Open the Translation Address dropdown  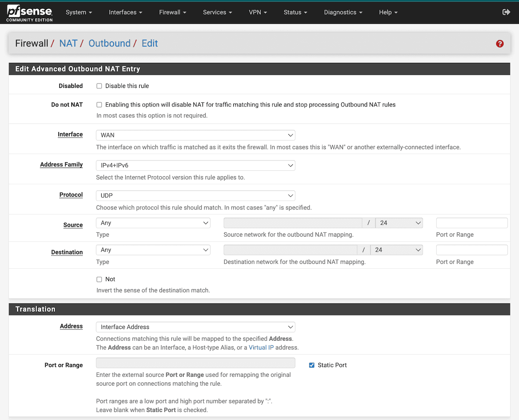[195, 327]
